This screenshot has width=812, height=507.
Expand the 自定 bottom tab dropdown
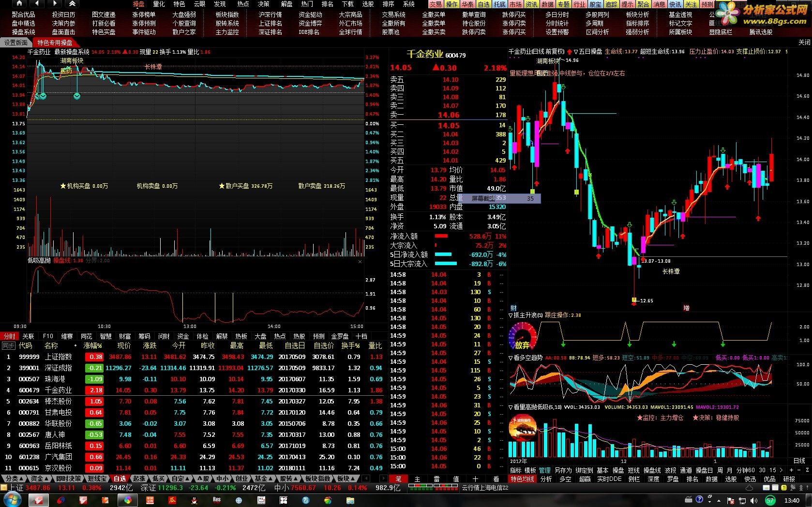(x=181, y=478)
